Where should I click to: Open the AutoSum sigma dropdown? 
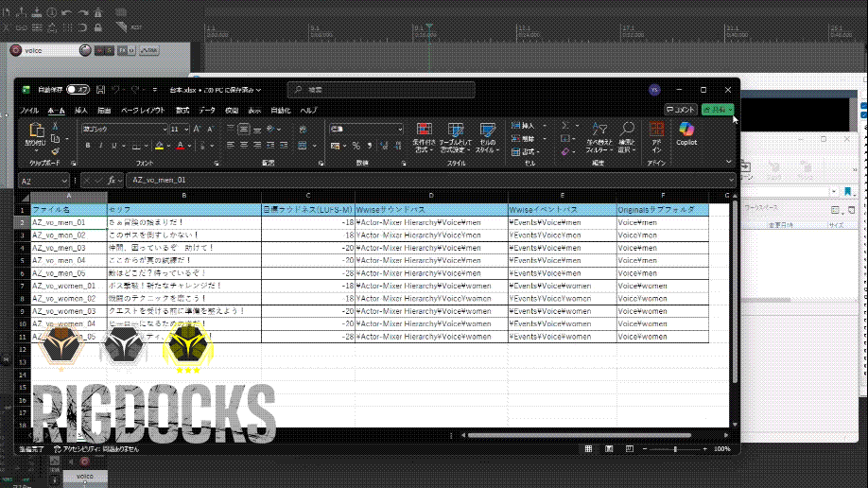[x=576, y=126]
